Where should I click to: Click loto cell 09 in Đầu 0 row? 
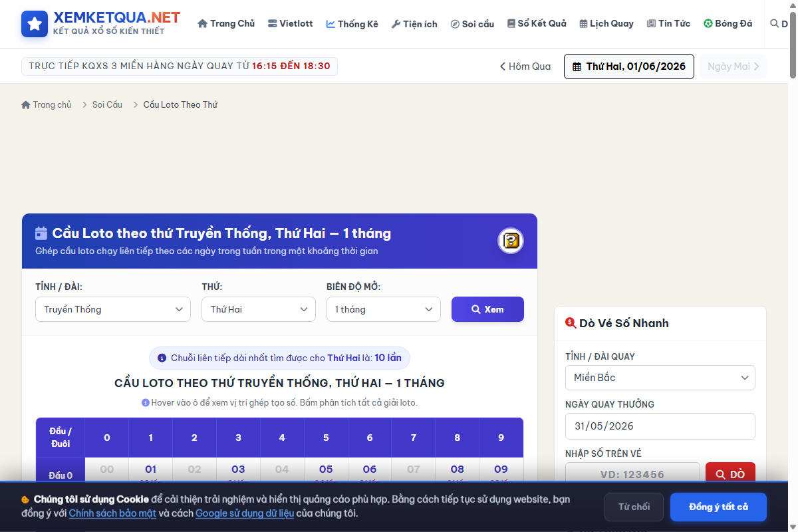(501, 471)
